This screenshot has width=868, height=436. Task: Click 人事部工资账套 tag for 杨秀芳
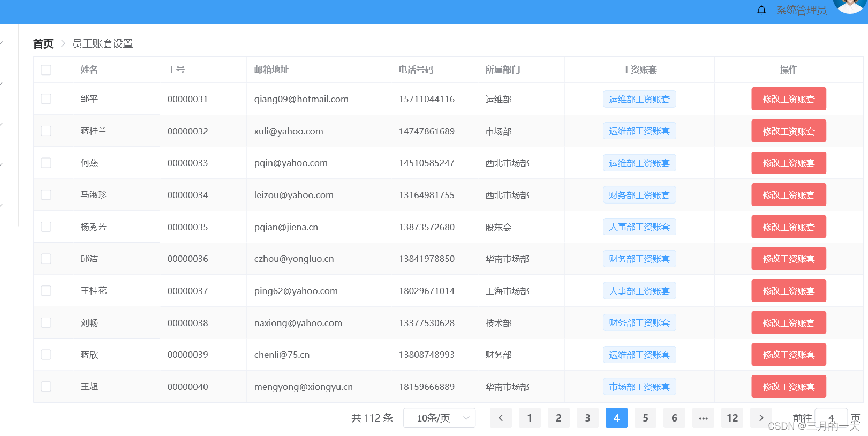click(639, 227)
